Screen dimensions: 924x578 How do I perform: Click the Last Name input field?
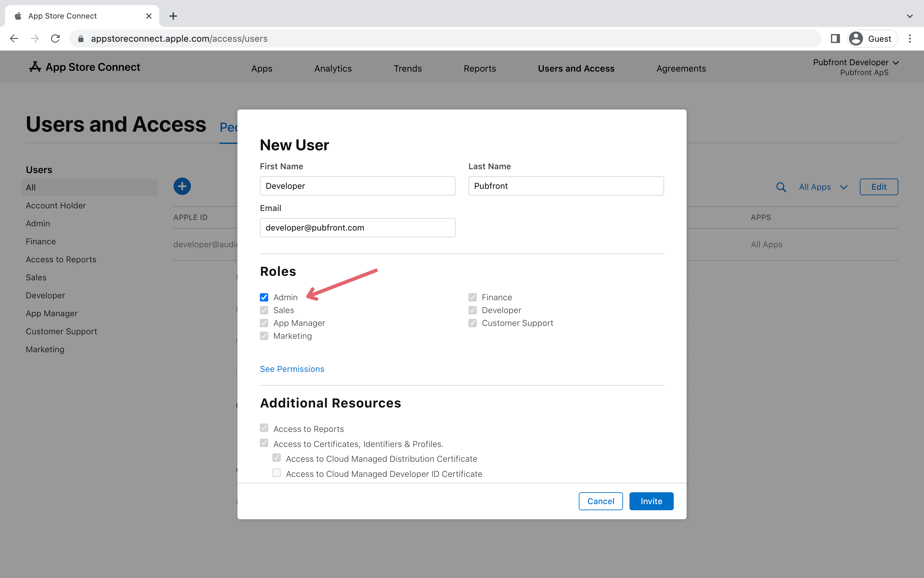[566, 186]
